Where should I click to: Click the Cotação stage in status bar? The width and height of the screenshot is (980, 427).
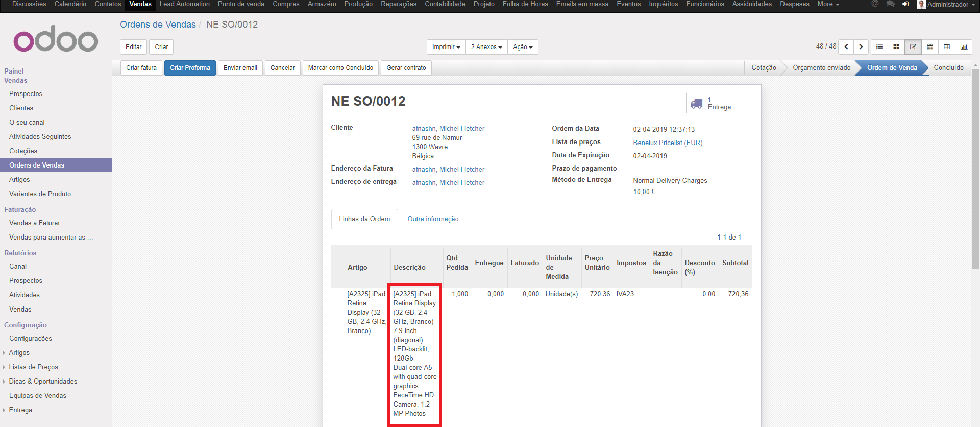pyautogui.click(x=764, y=68)
